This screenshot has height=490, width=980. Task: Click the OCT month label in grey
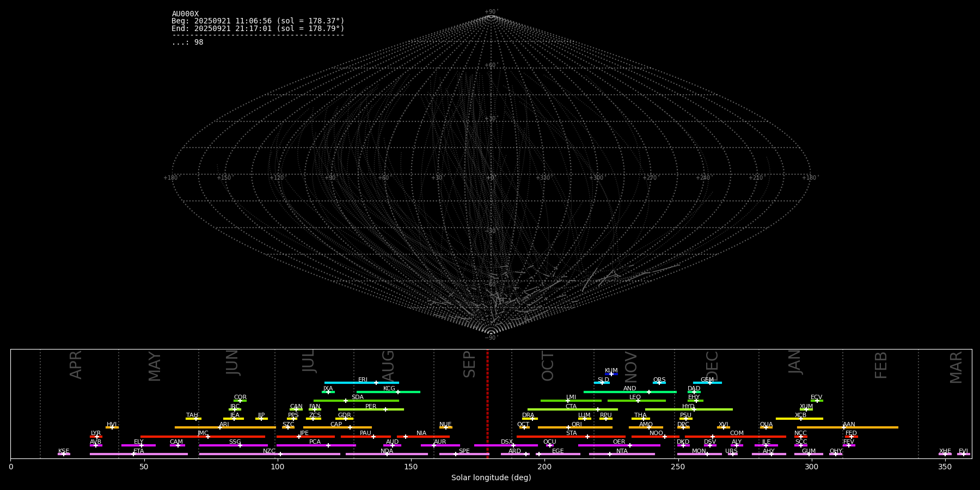coord(548,366)
